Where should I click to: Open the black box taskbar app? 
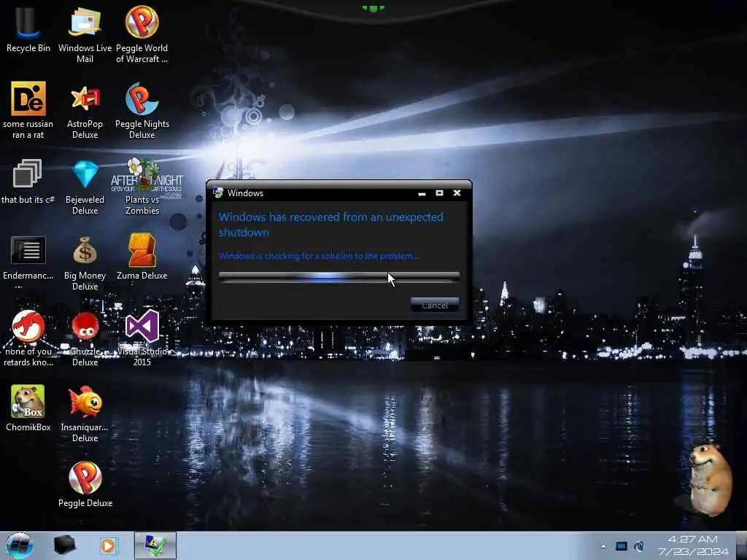click(x=64, y=545)
